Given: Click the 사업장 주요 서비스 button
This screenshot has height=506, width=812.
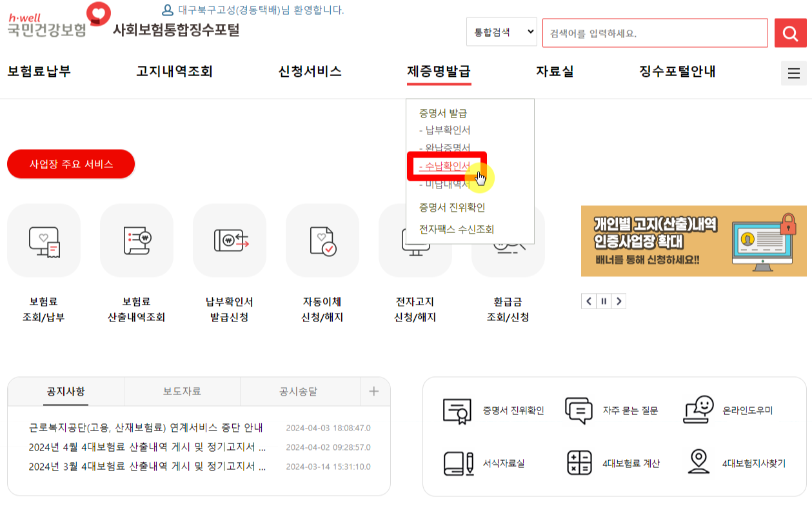Looking at the screenshot, I should (x=70, y=165).
